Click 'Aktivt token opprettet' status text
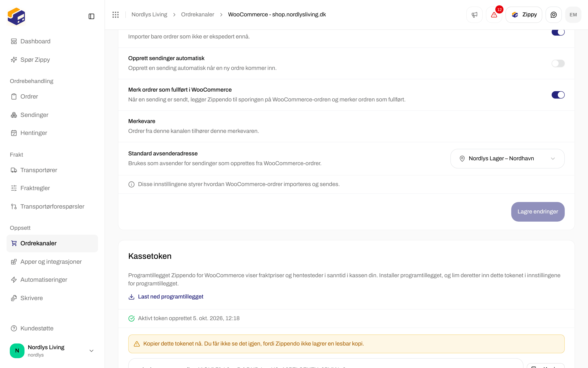Screen dimensions: 588x368 [189, 318]
